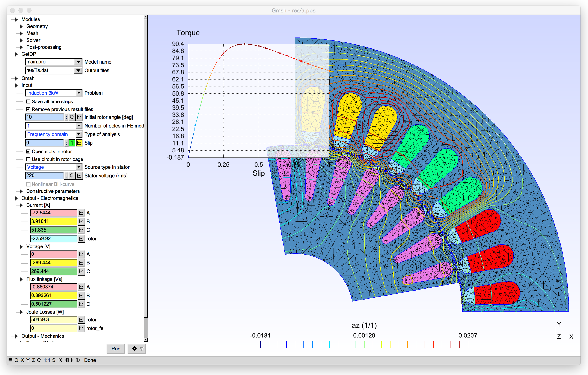The width and height of the screenshot is (588, 375).
Task: Open the Type of analysis dropdown
Action: point(78,134)
